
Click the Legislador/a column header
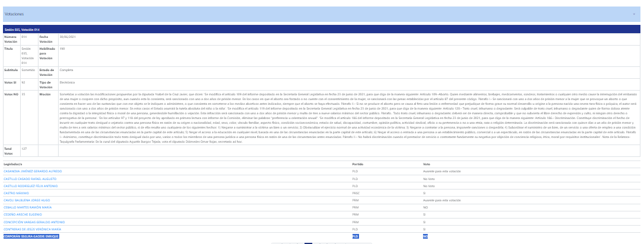point(13,164)
